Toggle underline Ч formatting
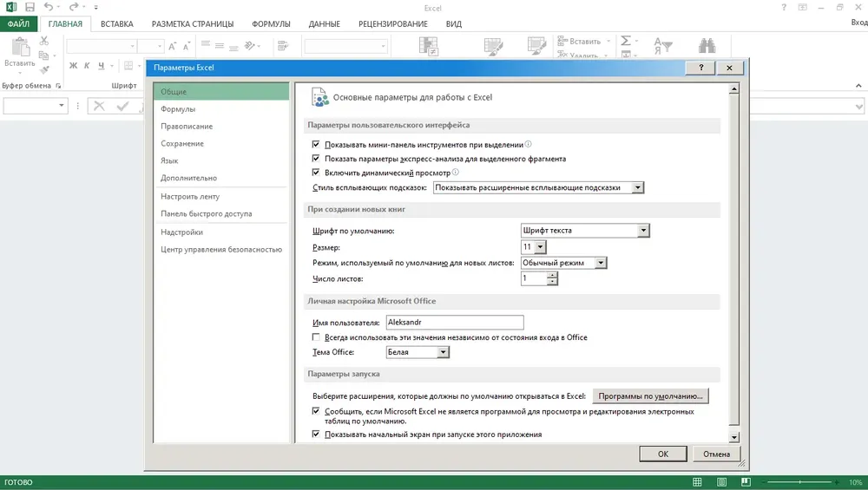Screen dimensions: 868x490 coord(101,66)
